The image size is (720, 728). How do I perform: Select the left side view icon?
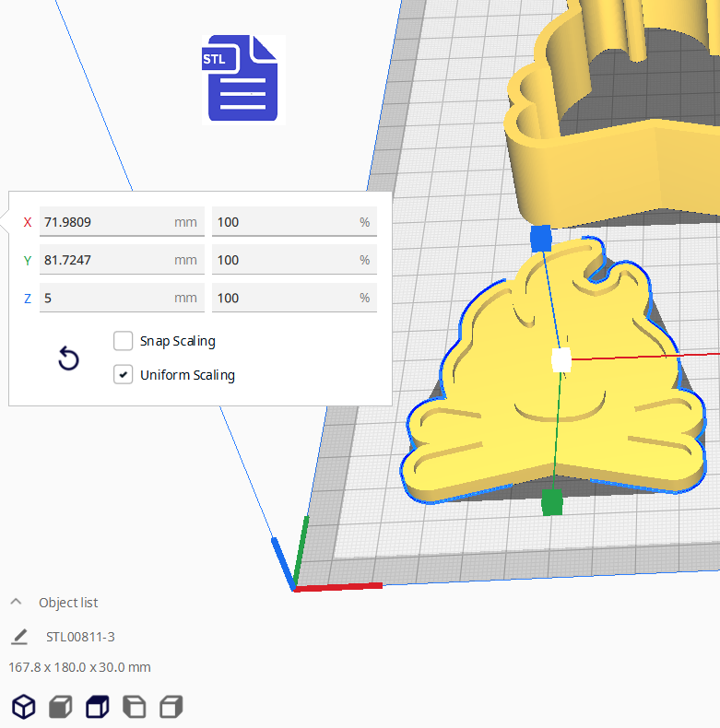point(134,707)
